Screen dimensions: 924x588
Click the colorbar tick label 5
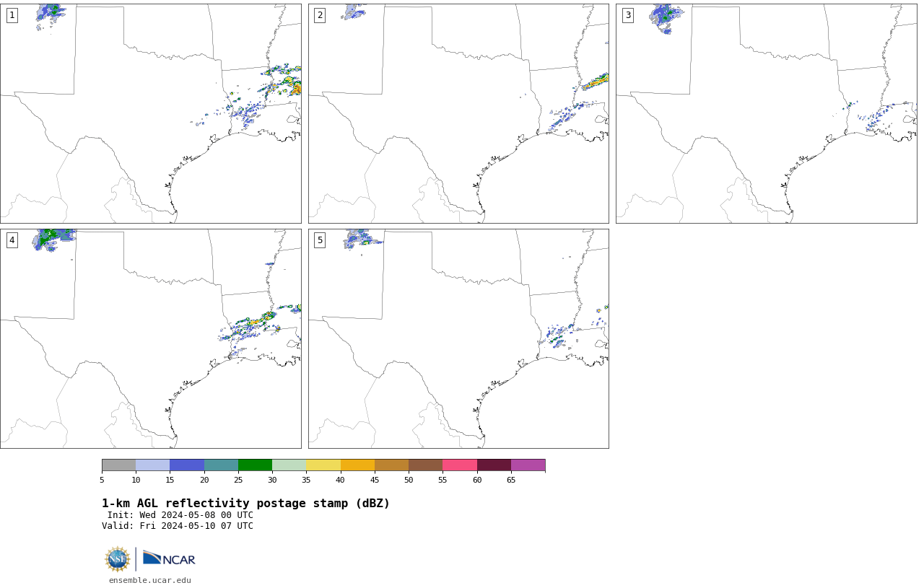point(102,480)
